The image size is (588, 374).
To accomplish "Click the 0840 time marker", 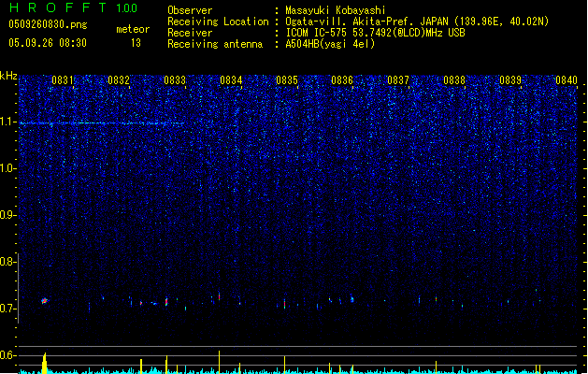I will pyautogui.click(x=566, y=80).
